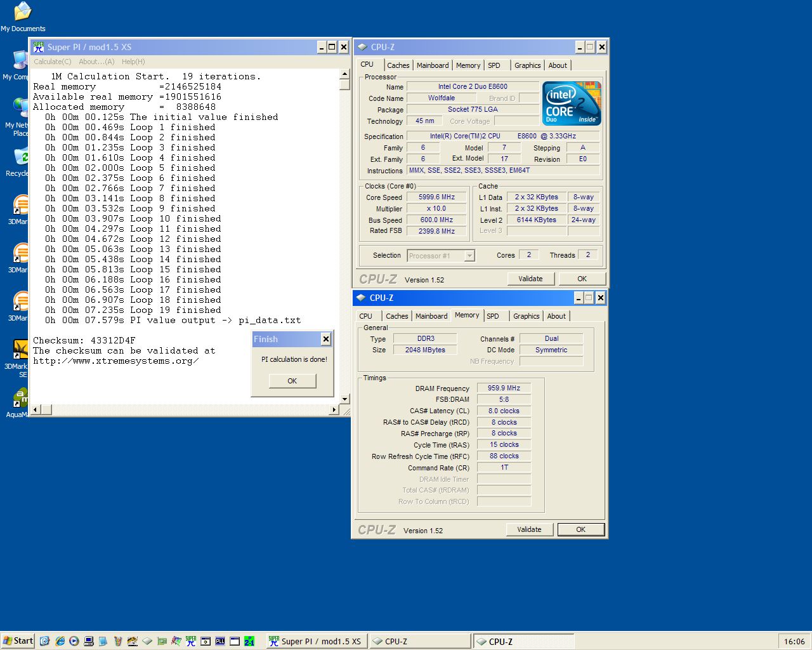Select Mainboard tab in bottom CPU-Z window
This screenshot has height=650, width=812.
[431, 316]
